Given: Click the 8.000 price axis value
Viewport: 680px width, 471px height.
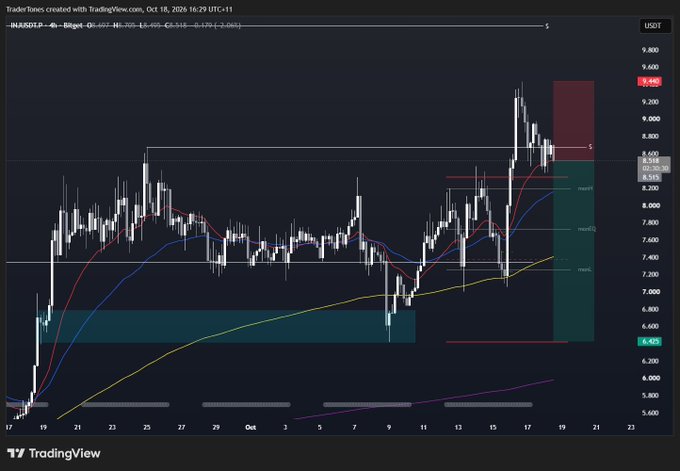Looking at the screenshot, I should pyautogui.click(x=650, y=206).
